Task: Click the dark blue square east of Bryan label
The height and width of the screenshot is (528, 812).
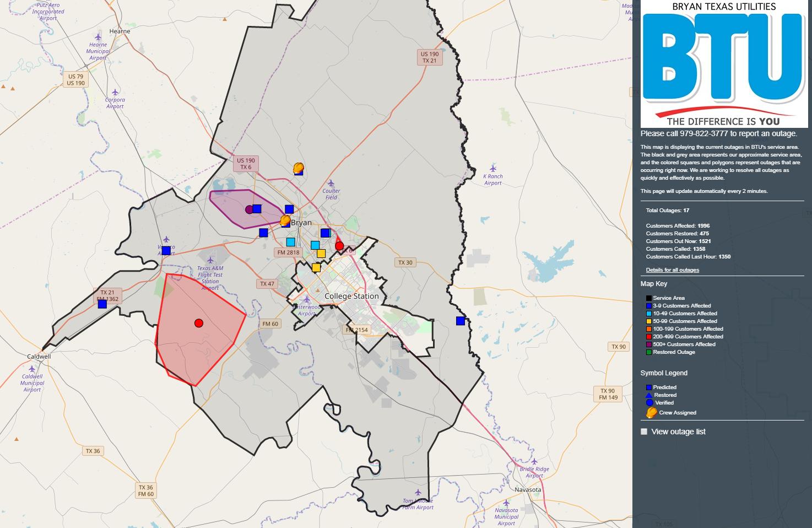Action: tap(325, 233)
